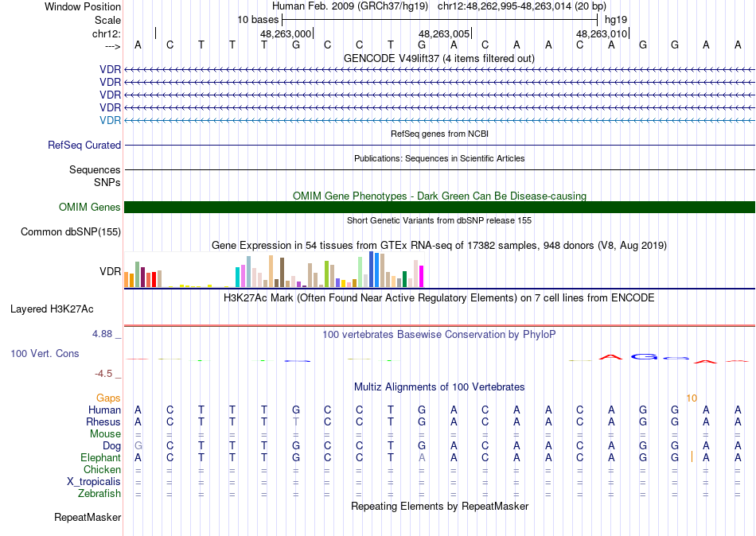Click the blue 'G' conservation logo letter
Image resolution: width=756 pixels, height=536 pixels.
point(645,357)
